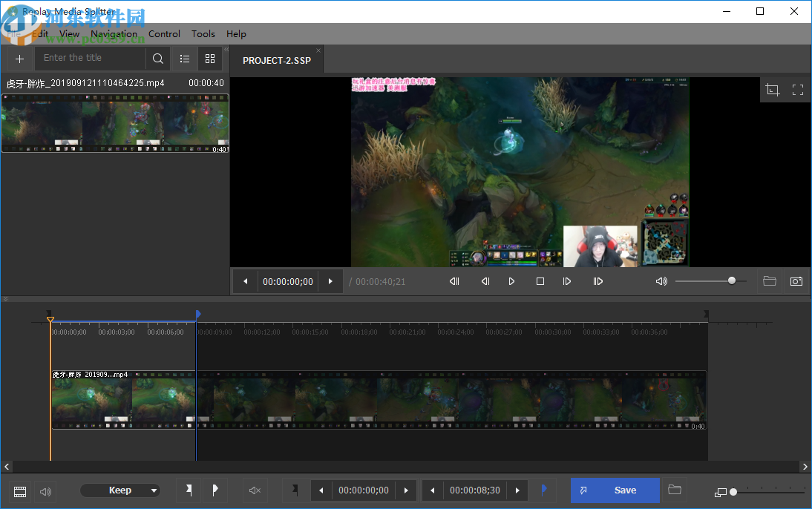Switch to grid view of media list
The width and height of the screenshot is (812, 509).
pyautogui.click(x=210, y=59)
